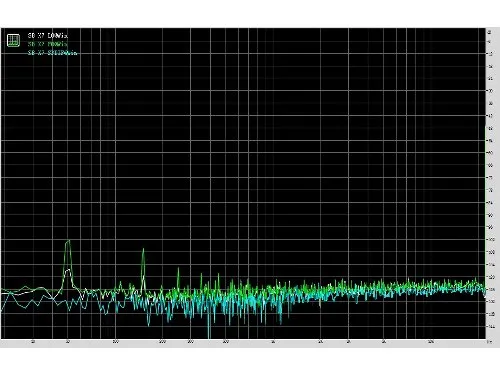Click the second-tallest green spike
The image size is (500, 375).
tap(143, 249)
